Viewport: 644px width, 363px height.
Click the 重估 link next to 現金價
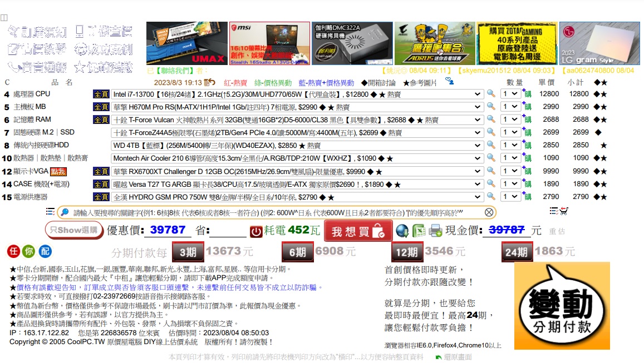pos(557,231)
